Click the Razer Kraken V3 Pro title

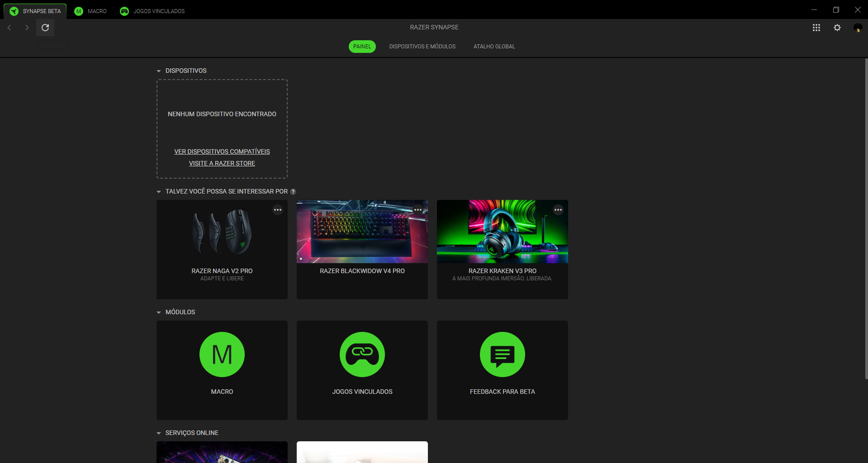[x=503, y=271]
